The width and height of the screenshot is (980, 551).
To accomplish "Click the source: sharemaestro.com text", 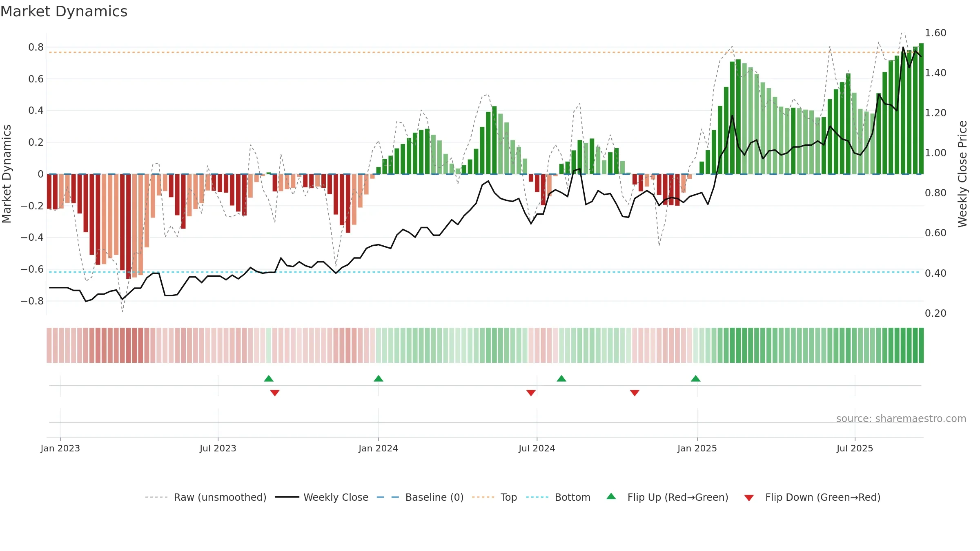I will point(901,419).
